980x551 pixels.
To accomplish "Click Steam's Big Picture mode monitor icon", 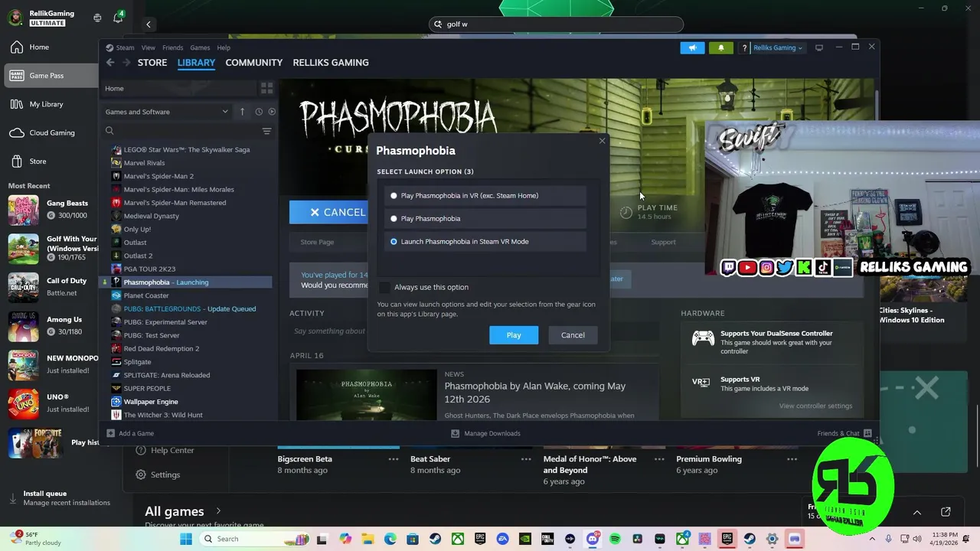I will click(819, 47).
